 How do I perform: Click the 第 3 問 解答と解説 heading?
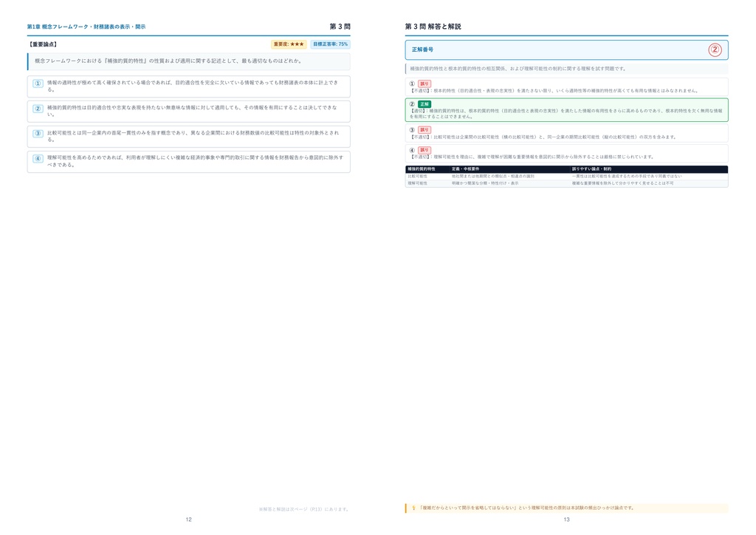pyautogui.click(x=433, y=27)
